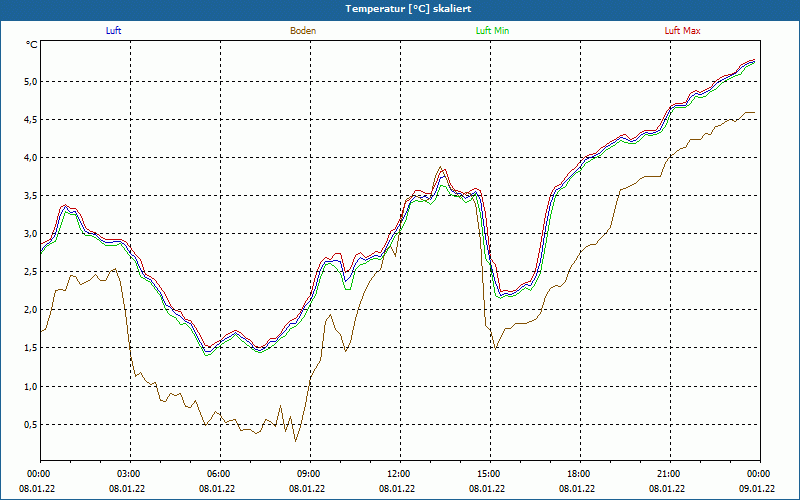This screenshot has height=500, width=800.
Task: Click the '1,5' y-axis value
Action: tap(31, 348)
